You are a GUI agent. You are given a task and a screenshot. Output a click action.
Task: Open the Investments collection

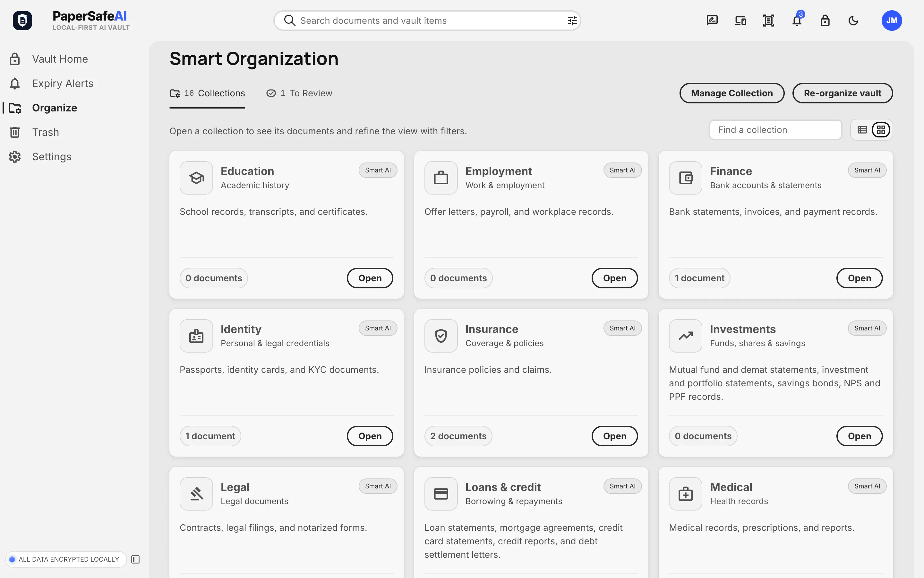point(860,436)
